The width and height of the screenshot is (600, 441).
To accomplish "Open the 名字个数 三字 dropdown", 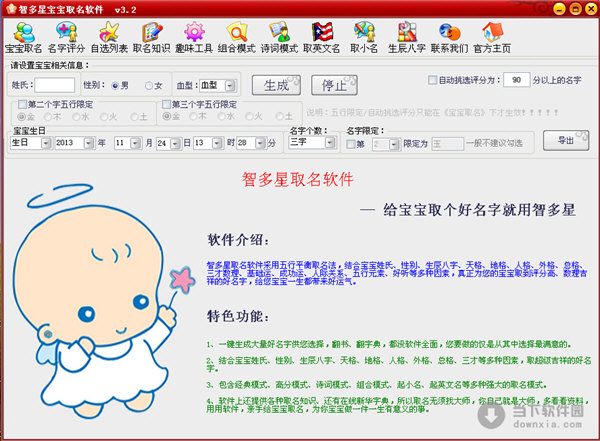I will pos(330,143).
